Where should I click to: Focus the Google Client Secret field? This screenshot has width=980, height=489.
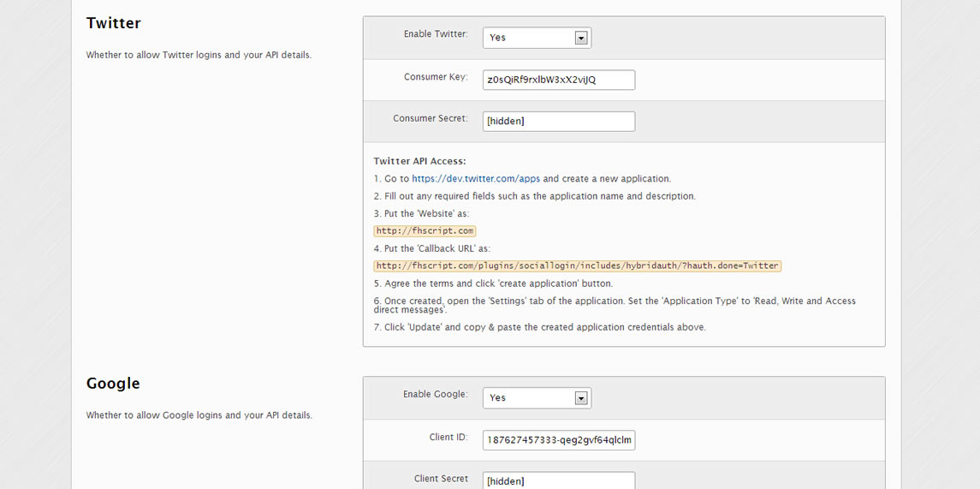click(559, 480)
